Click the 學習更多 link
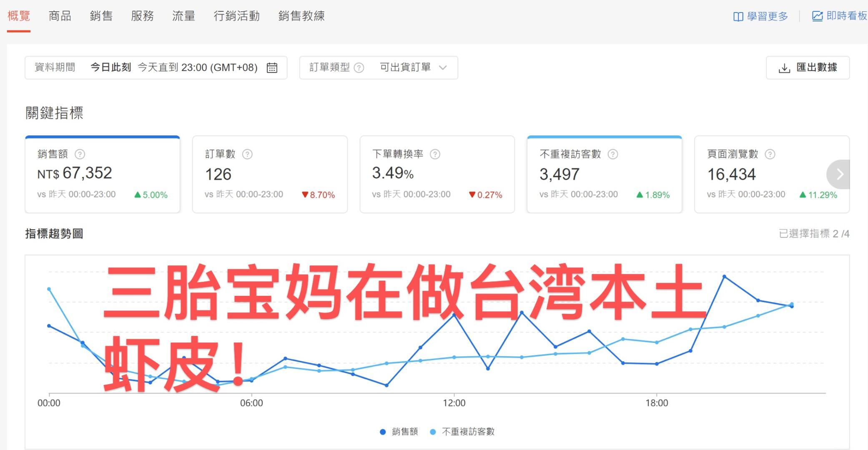This screenshot has width=868, height=450. tap(761, 16)
